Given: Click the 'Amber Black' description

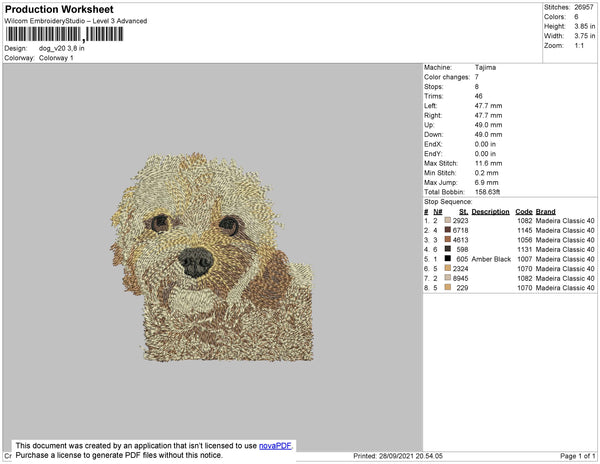Looking at the screenshot, I should (491, 259).
